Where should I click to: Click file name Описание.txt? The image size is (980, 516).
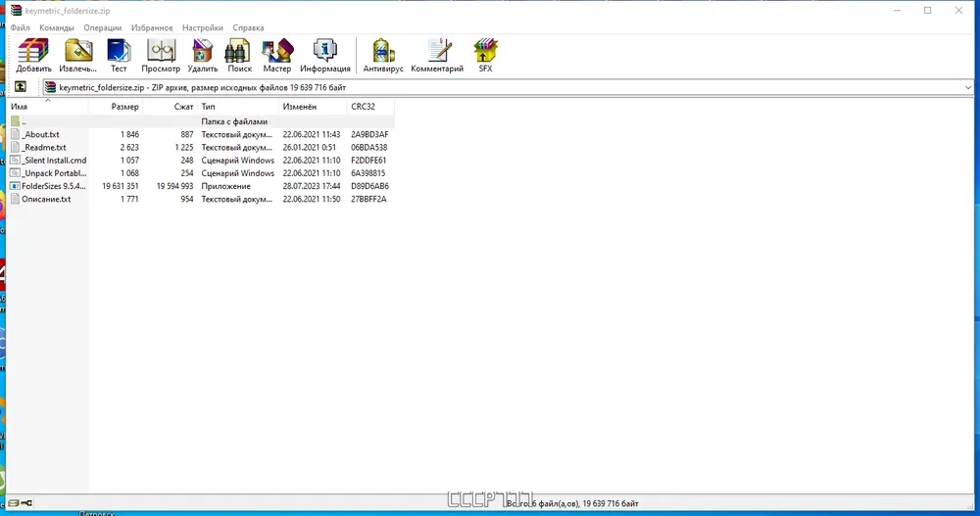[46, 199]
